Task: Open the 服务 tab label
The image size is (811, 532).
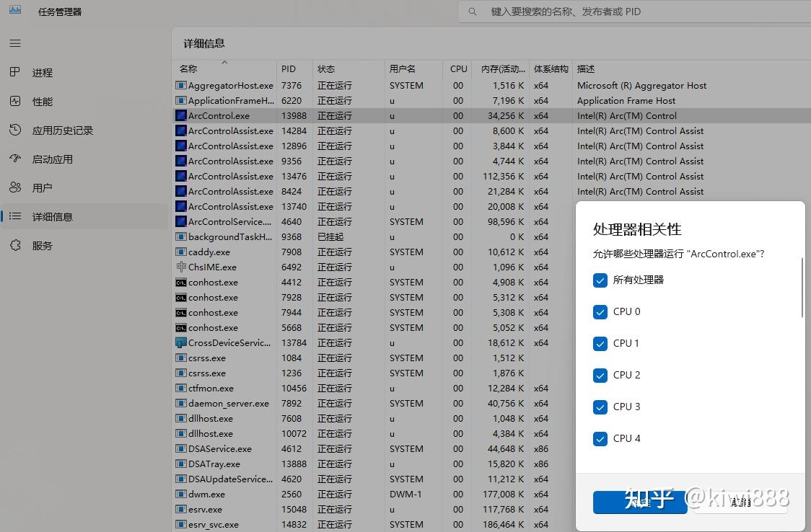Action: point(43,246)
